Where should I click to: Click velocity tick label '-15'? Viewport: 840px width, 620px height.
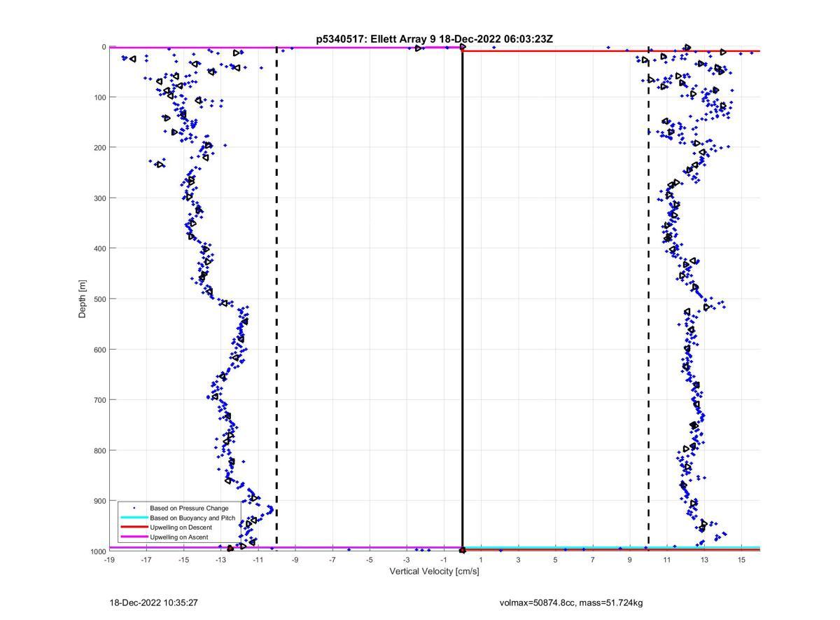click(x=183, y=560)
